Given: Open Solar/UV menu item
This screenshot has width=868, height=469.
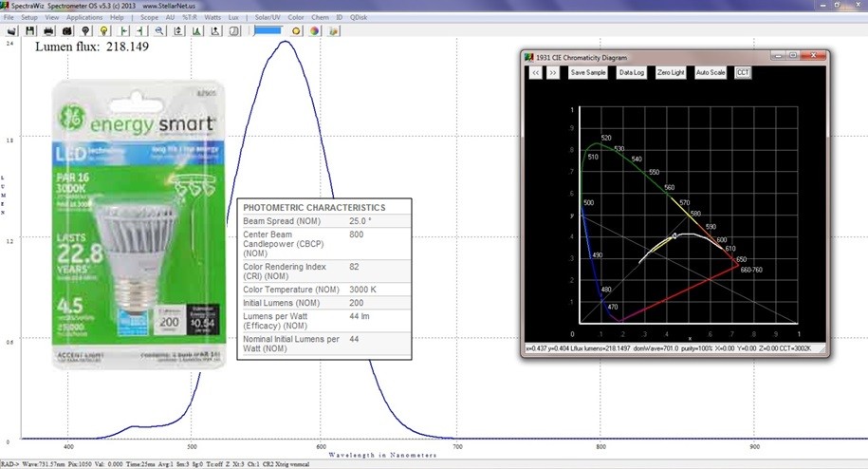Looking at the screenshot, I should [x=268, y=17].
